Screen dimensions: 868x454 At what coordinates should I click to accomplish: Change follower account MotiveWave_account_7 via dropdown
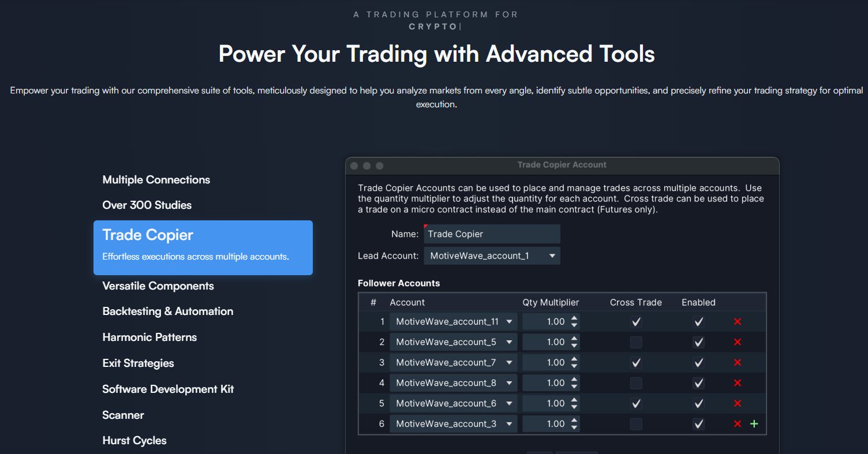coord(453,363)
